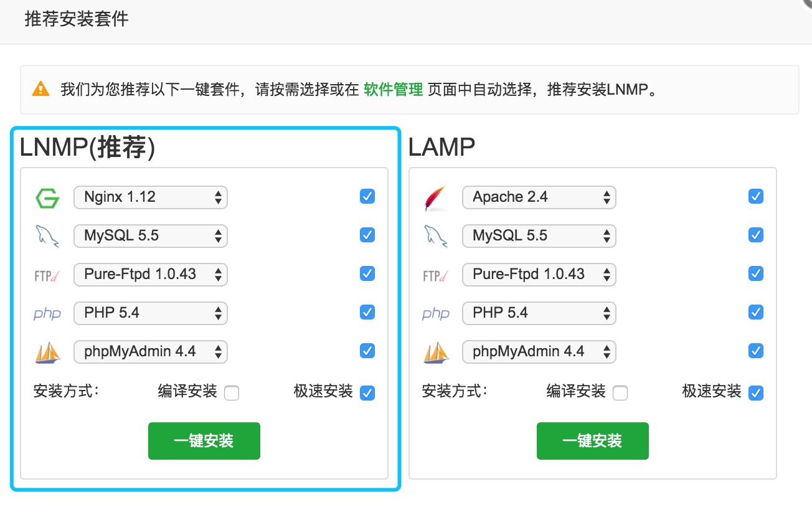Open the Nginx 1.12 version dropdown
The height and width of the screenshot is (517, 812).
click(x=151, y=197)
